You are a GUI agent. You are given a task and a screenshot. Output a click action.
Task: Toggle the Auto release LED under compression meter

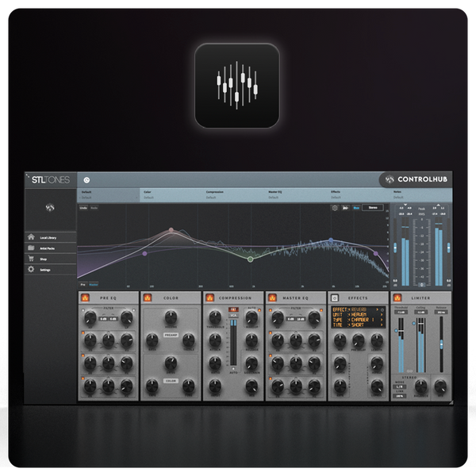233,369
